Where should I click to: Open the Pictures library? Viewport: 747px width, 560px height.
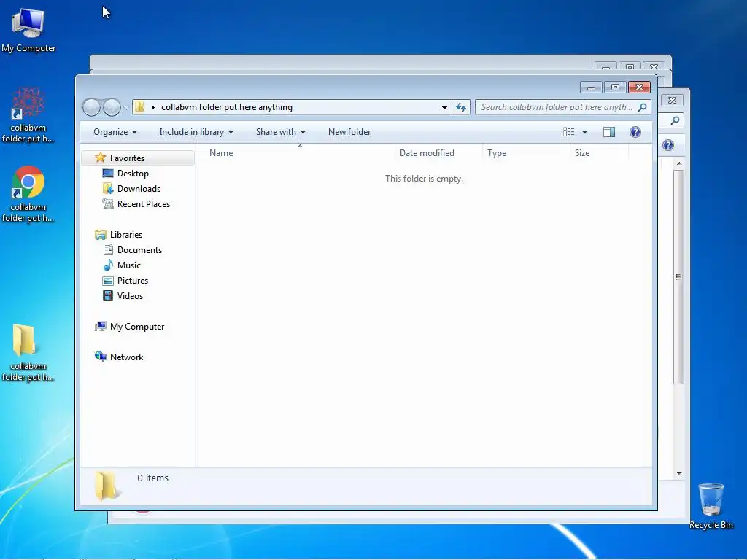click(133, 281)
